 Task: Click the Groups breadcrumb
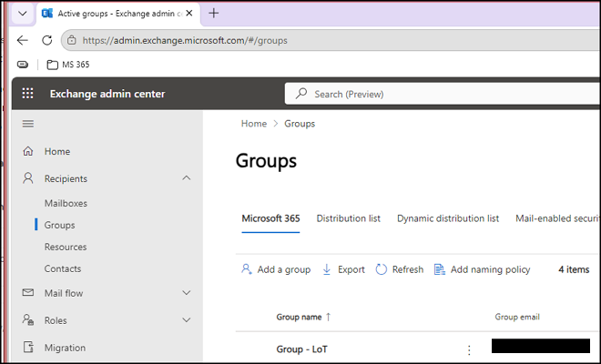point(300,124)
